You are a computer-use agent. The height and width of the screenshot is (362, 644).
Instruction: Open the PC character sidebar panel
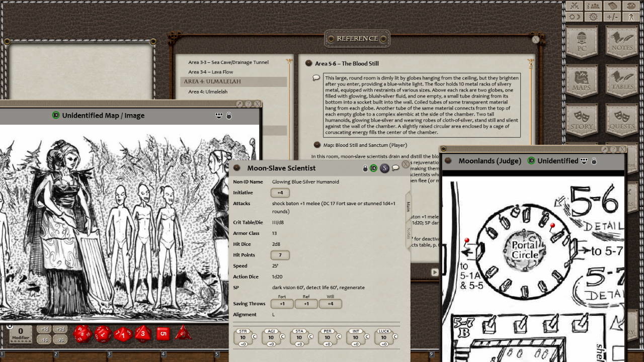(582, 42)
